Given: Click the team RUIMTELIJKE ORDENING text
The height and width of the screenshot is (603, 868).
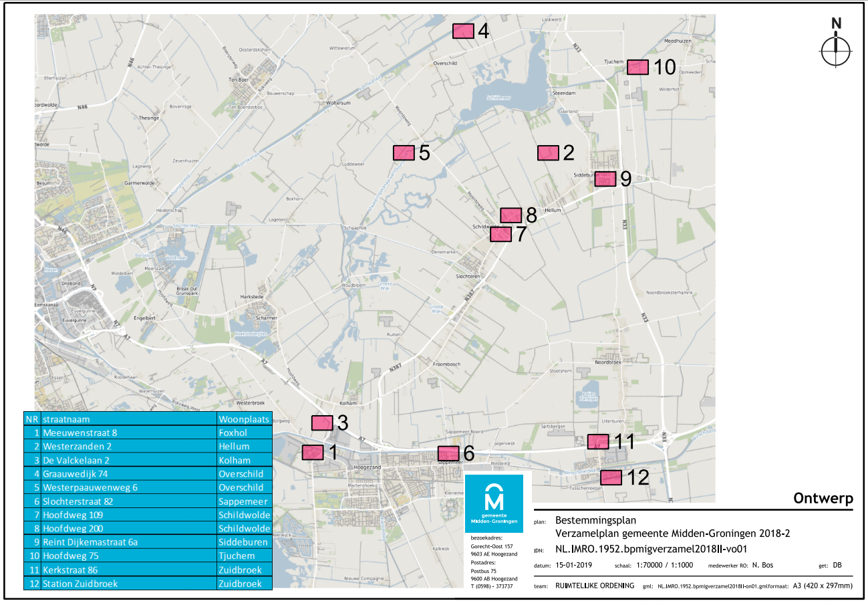Looking at the screenshot, I should (x=595, y=586).
